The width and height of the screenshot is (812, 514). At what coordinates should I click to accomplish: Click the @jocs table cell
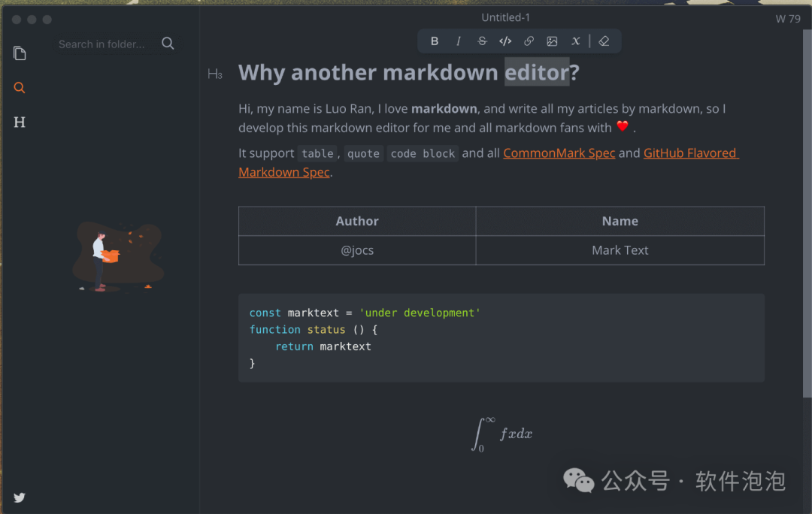(x=357, y=250)
